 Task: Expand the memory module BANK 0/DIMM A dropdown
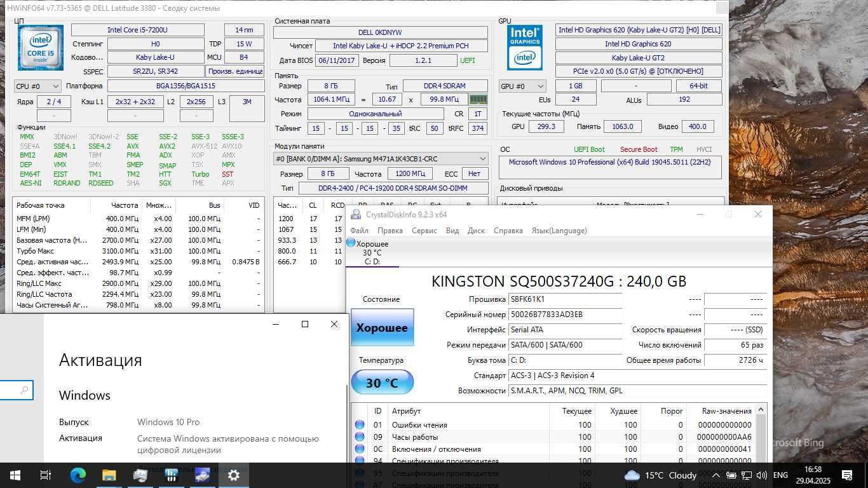381,159
